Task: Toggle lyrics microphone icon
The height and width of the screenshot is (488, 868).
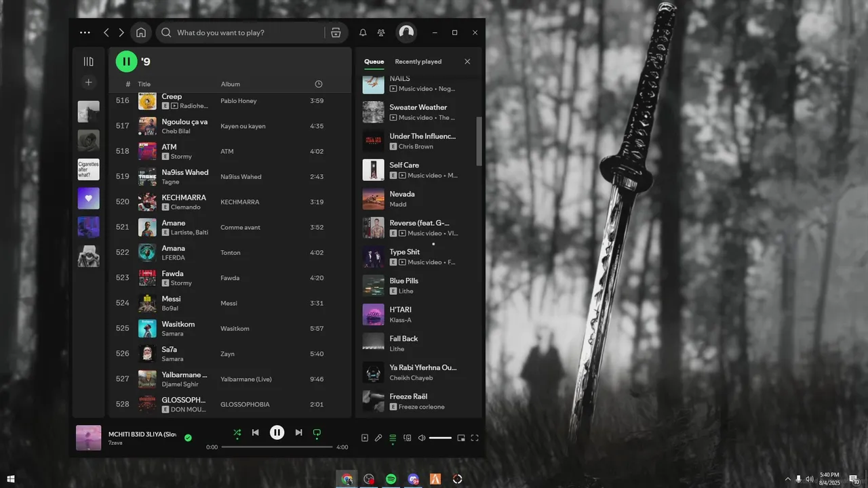Action: point(378,438)
